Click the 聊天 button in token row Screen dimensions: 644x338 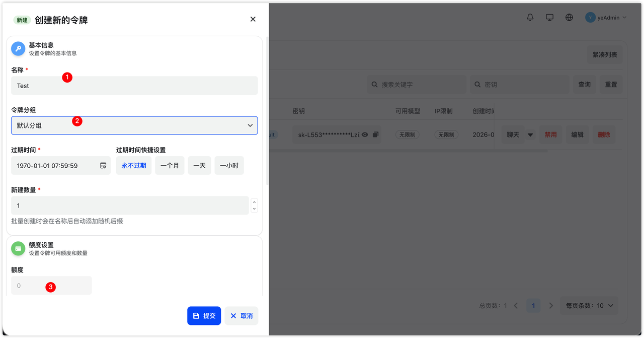[x=513, y=134]
